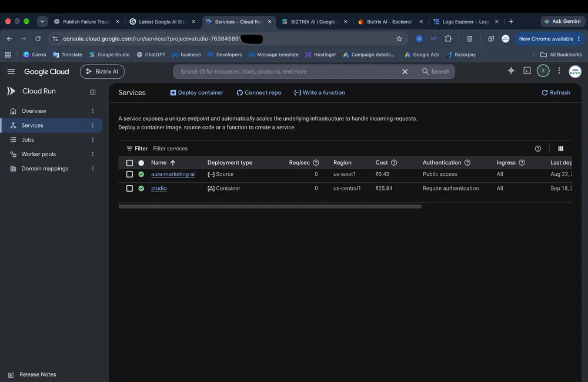Bookmark this page with the star icon
This screenshot has height=382, width=588.
tap(399, 39)
